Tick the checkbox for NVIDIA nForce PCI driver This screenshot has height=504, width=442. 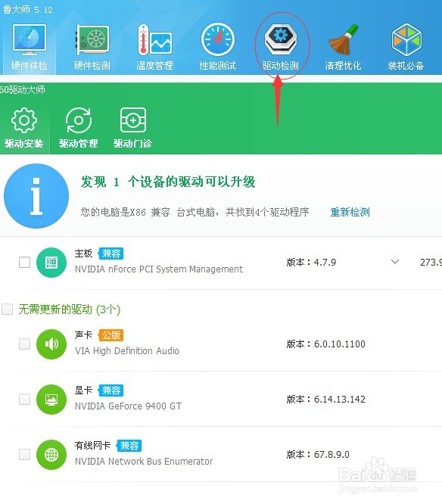(24, 263)
